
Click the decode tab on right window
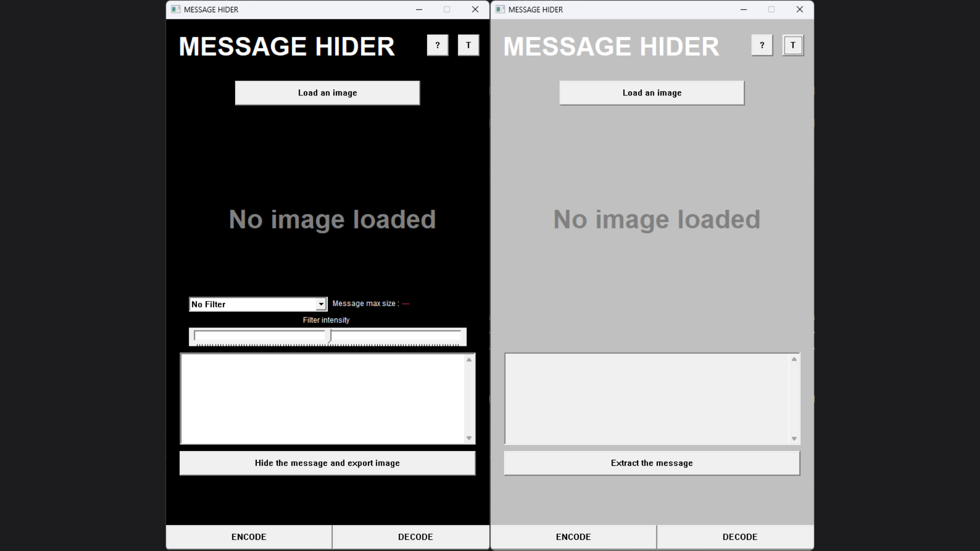740,537
